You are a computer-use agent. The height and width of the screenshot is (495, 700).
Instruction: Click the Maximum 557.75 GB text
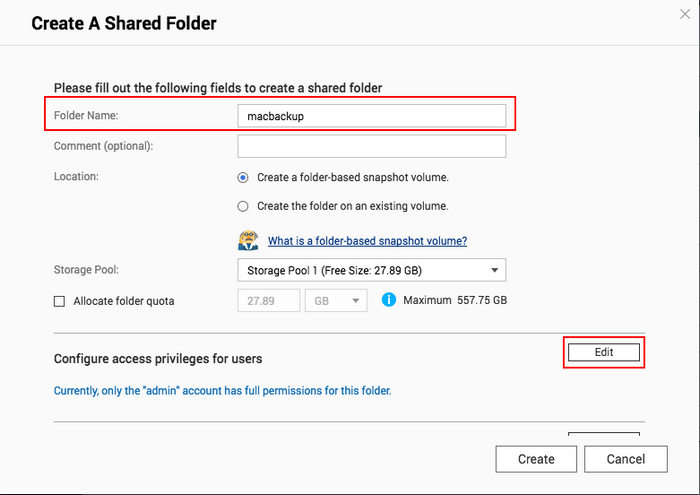[455, 300]
